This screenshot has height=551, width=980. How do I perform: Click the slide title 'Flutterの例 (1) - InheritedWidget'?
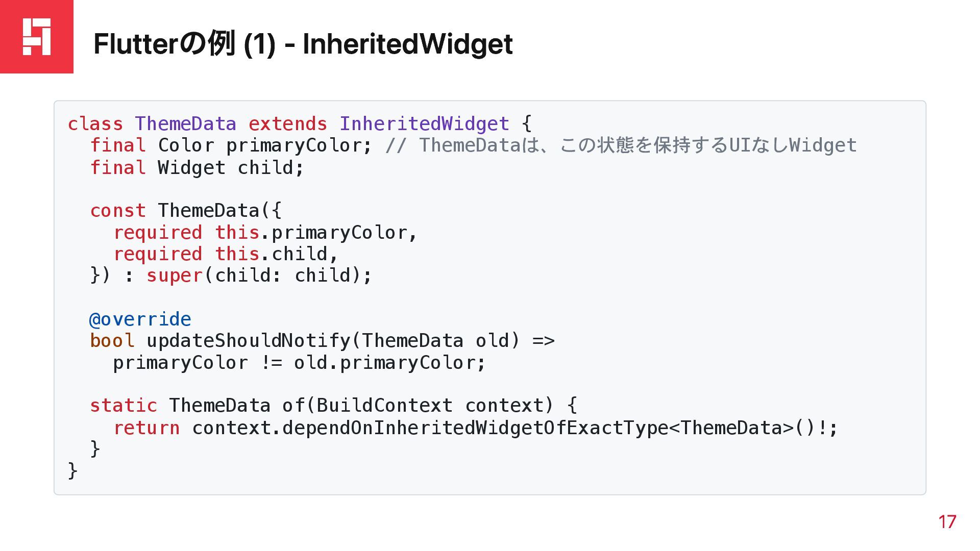(303, 44)
